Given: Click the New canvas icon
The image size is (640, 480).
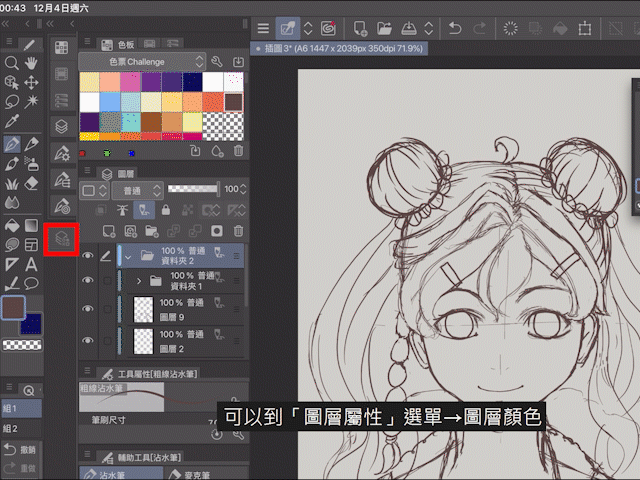Looking at the screenshot, I should tap(360, 28).
